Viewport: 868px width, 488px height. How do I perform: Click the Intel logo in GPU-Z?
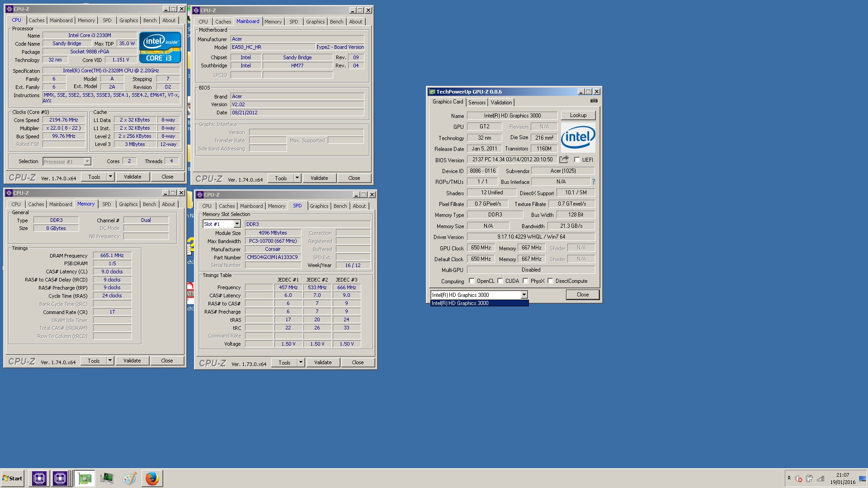578,137
